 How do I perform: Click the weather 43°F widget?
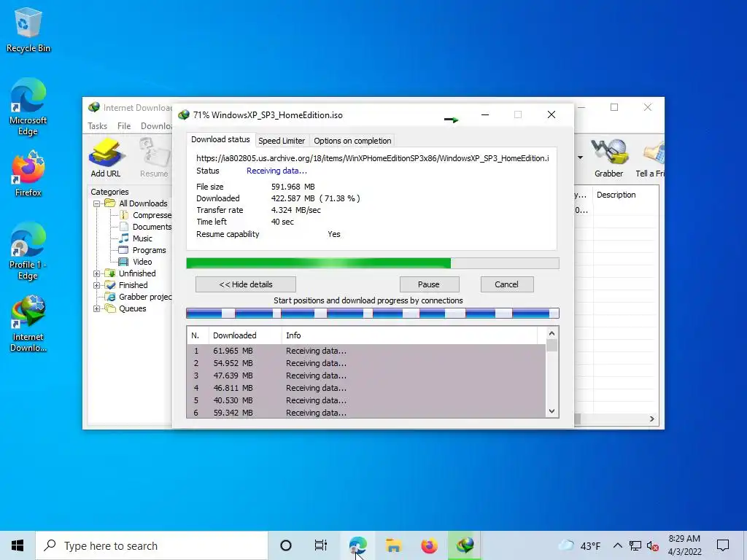point(579,545)
